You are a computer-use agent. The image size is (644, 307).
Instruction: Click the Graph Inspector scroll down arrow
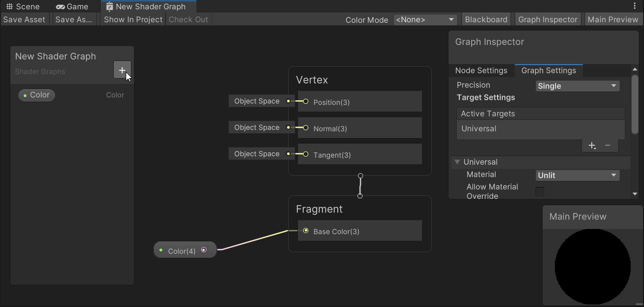tap(635, 194)
